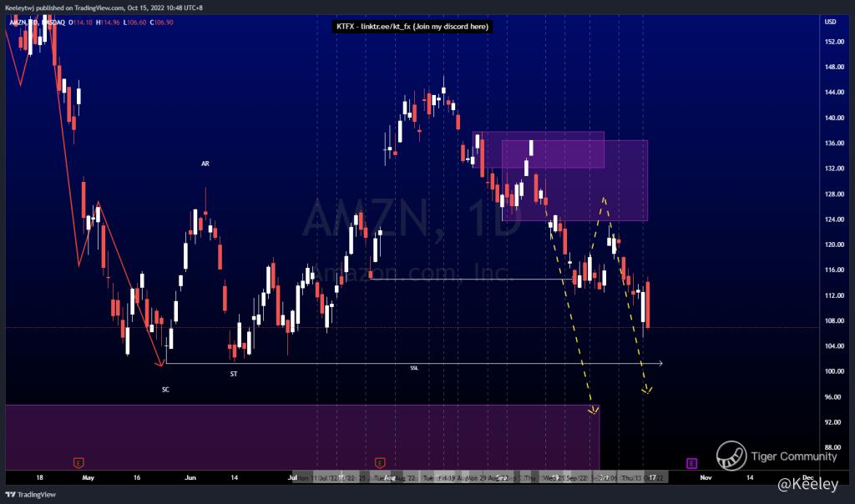Viewport: 855px width, 504px height.
Task: Open the KTFX linktr.ee discord label
Action: tap(412, 26)
